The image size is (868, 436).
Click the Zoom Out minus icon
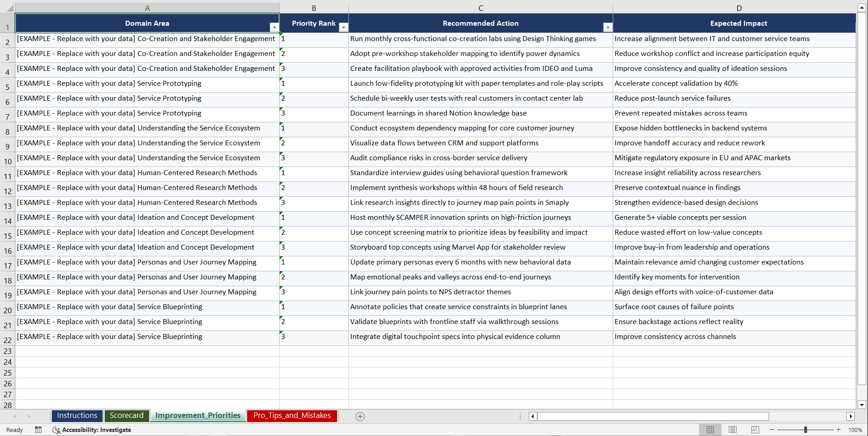tap(772, 430)
